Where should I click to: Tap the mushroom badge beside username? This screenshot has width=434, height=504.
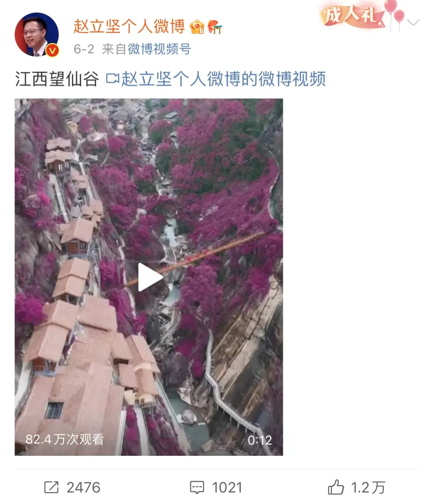tap(215, 27)
